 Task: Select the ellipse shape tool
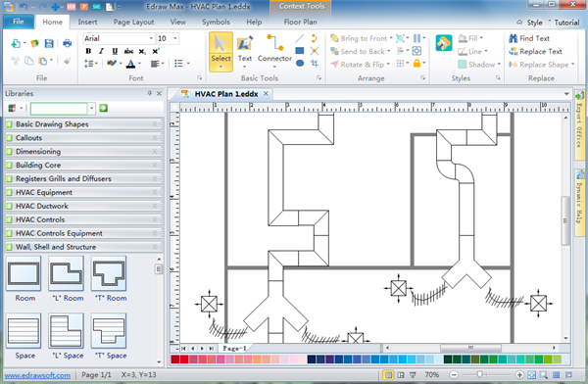tap(299, 63)
